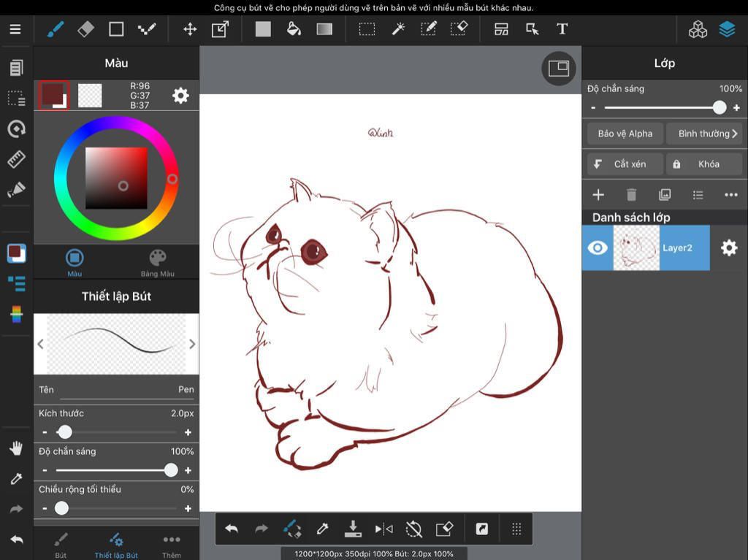Switch to the Màu tab
The image size is (748, 560).
point(75,263)
